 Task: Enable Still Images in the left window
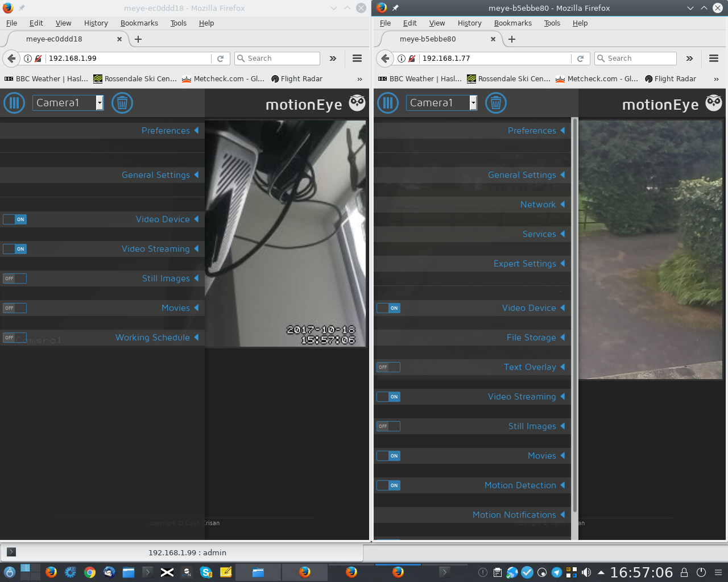coord(14,278)
